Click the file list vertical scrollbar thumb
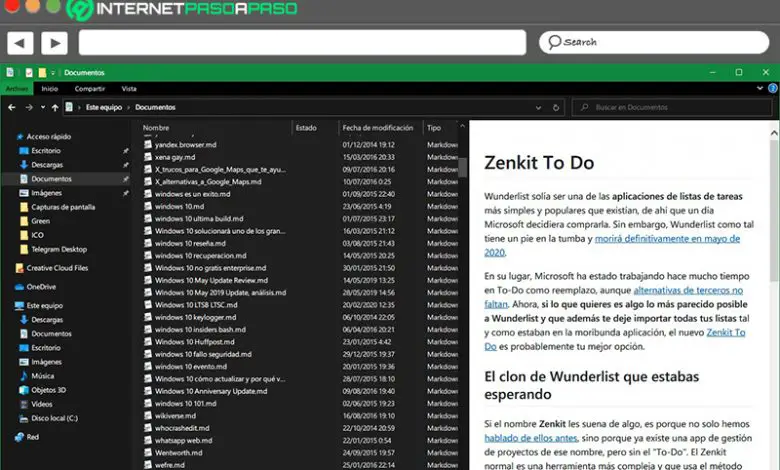The width and height of the screenshot is (780, 470). (x=463, y=168)
